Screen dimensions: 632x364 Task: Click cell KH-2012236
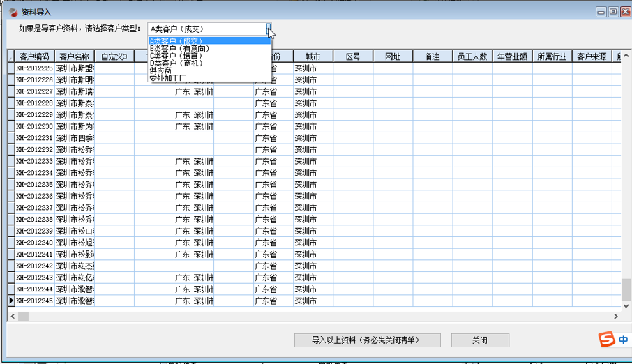pos(35,197)
